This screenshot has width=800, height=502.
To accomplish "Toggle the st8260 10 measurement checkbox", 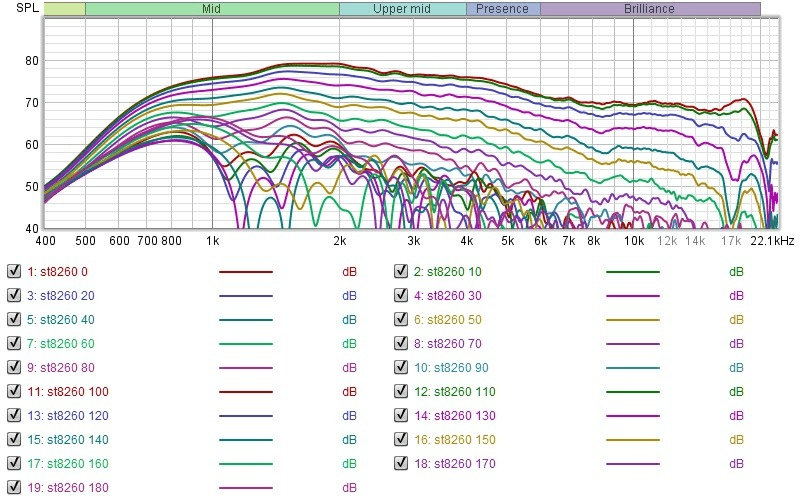I will 401,271.
